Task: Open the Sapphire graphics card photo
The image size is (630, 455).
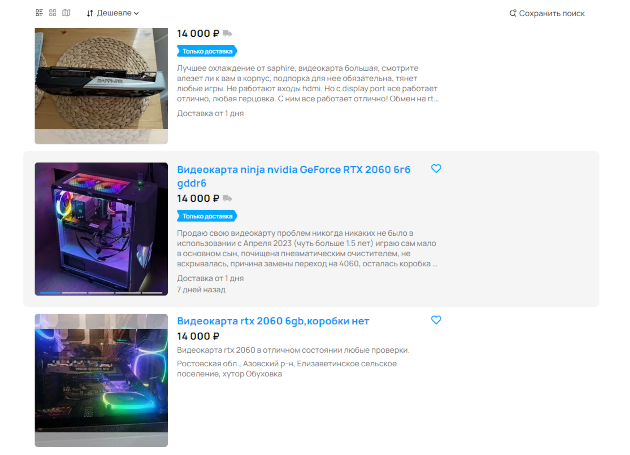Action: point(101,86)
